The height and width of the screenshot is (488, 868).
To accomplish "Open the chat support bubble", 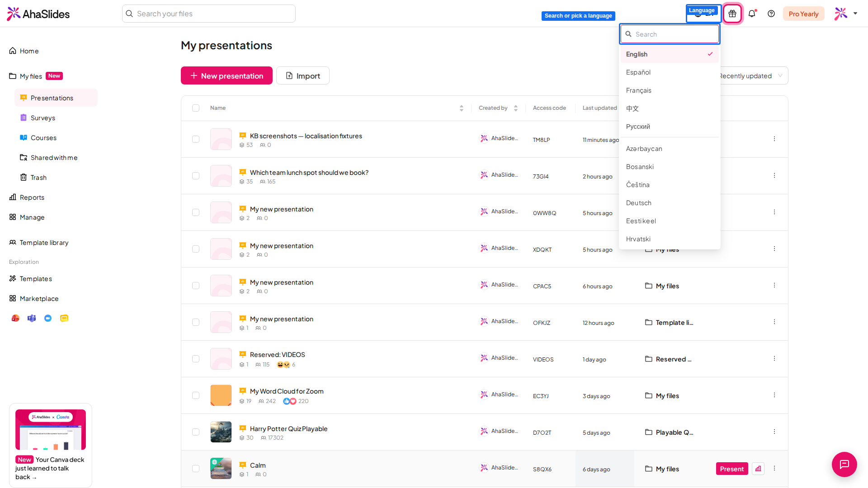I will pyautogui.click(x=844, y=464).
